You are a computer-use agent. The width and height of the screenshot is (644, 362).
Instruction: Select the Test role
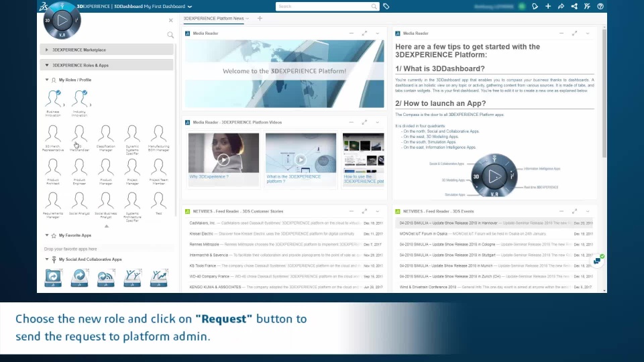coord(158,204)
